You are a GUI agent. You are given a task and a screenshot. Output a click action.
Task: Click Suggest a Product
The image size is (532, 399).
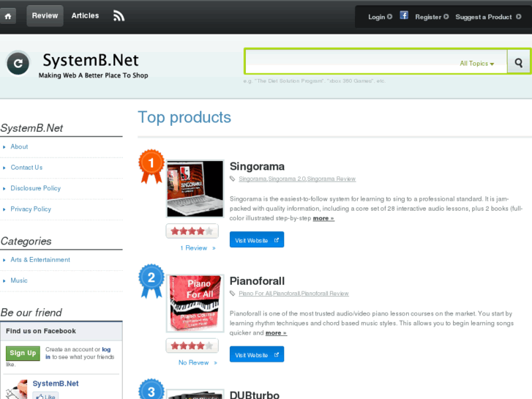click(488, 17)
